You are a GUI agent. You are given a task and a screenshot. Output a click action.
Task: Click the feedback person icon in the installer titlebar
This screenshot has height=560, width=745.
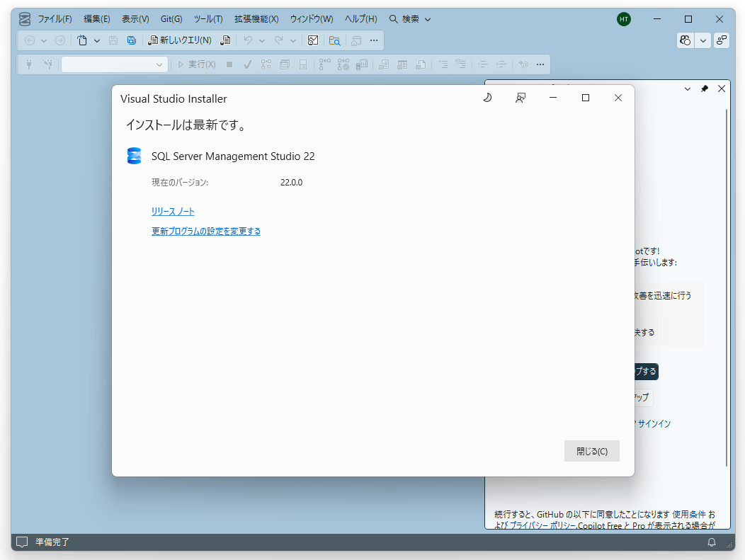point(521,98)
